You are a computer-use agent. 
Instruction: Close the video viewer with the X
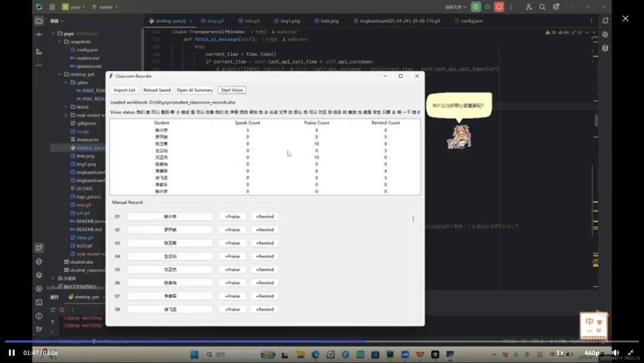point(625,19)
